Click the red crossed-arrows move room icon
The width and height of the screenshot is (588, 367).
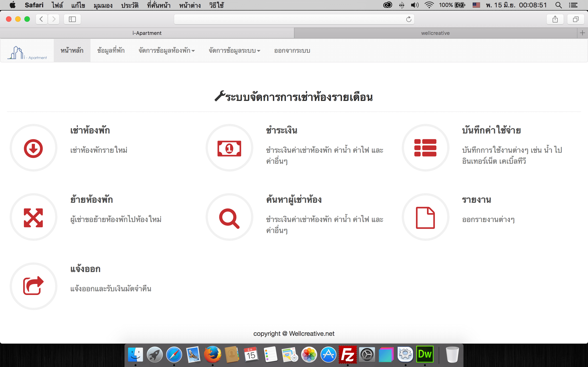click(x=33, y=217)
